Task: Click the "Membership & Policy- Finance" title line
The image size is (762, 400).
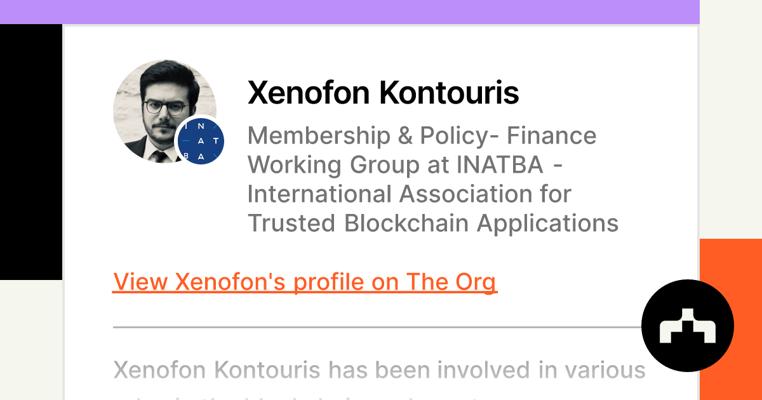Action: coord(421,135)
